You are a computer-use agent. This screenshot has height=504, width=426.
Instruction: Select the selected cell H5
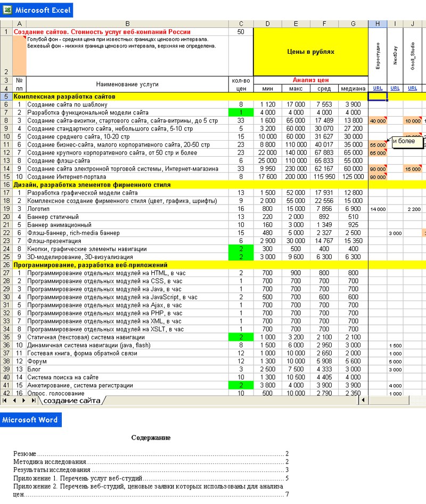378,96
